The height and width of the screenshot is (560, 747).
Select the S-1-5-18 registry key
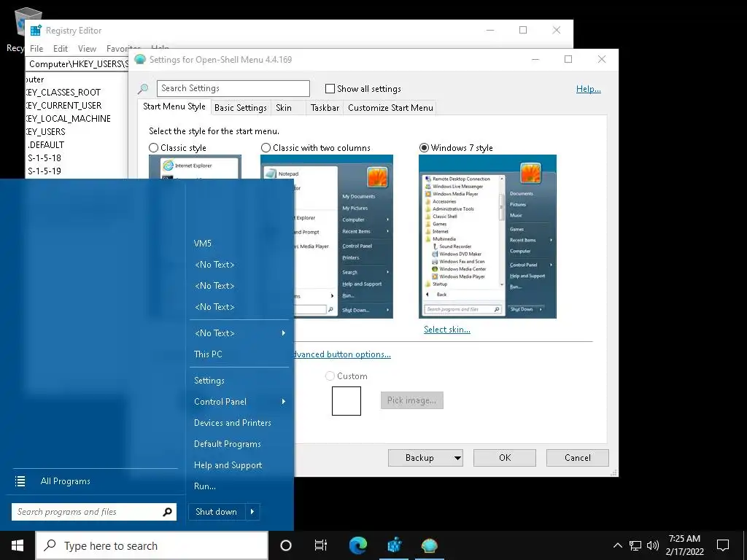(44, 158)
